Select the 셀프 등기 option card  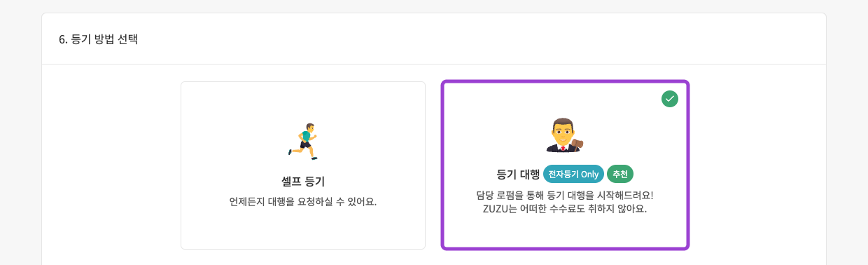(x=303, y=165)
